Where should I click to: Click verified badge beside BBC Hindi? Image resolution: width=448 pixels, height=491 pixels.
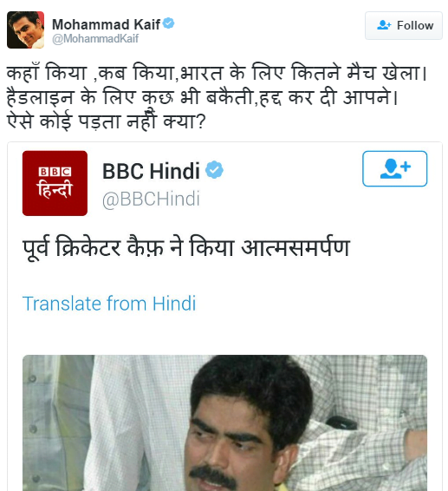point(214,170)
